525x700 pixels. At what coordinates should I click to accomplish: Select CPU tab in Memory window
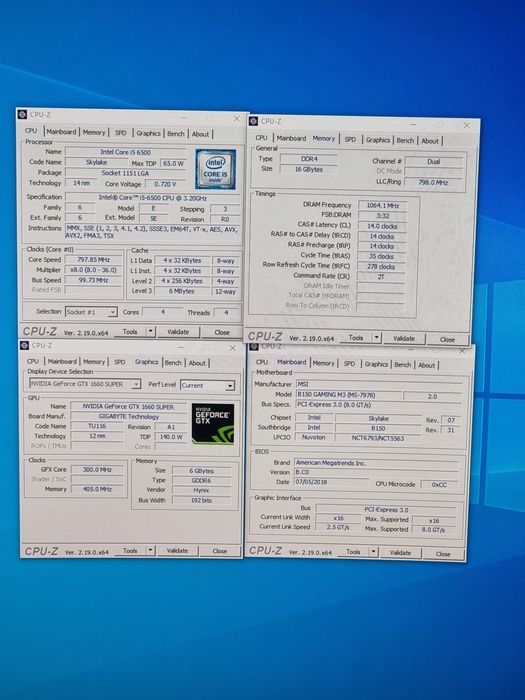(262, 138)
